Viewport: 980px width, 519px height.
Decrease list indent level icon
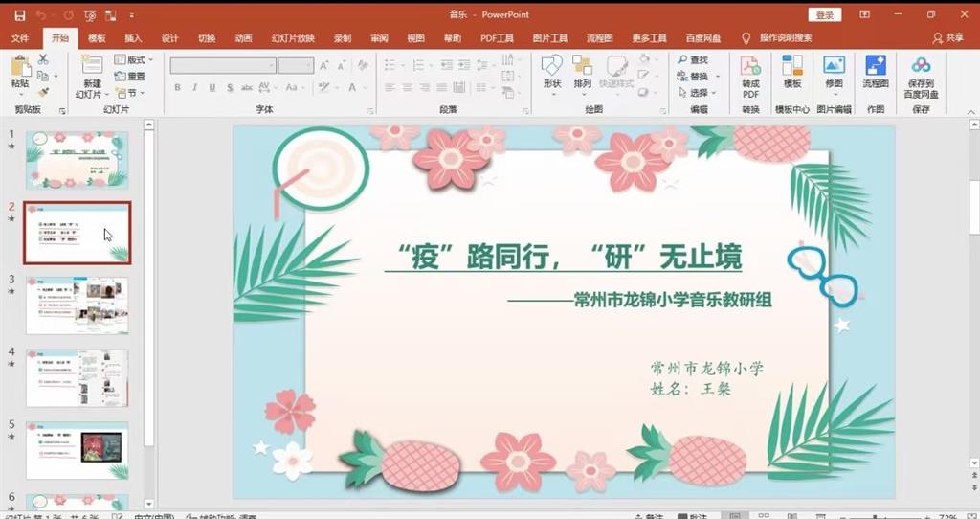[446, 65]
